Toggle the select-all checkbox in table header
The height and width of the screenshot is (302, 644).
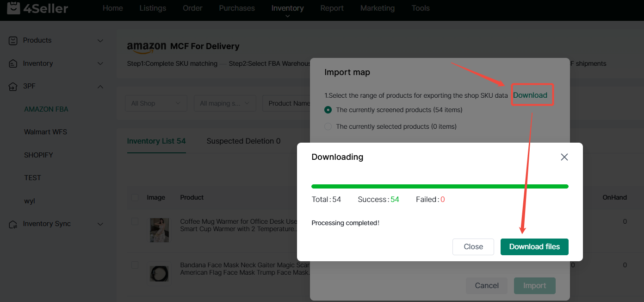(135, 197)
